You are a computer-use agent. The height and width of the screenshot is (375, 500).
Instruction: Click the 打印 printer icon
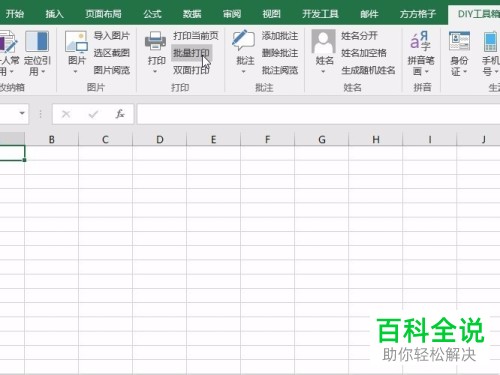(155, 41)
